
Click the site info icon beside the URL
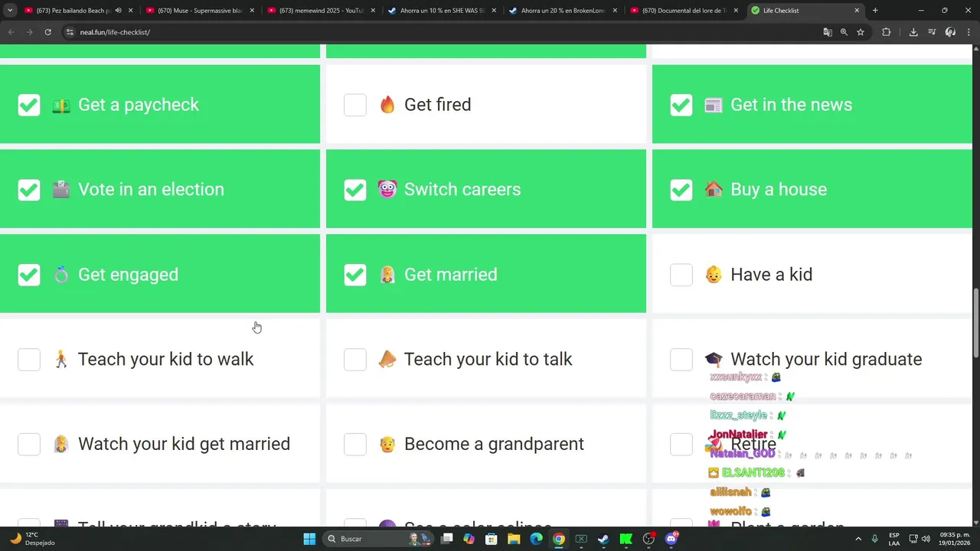pyautogui.click(x=70, y=32)
